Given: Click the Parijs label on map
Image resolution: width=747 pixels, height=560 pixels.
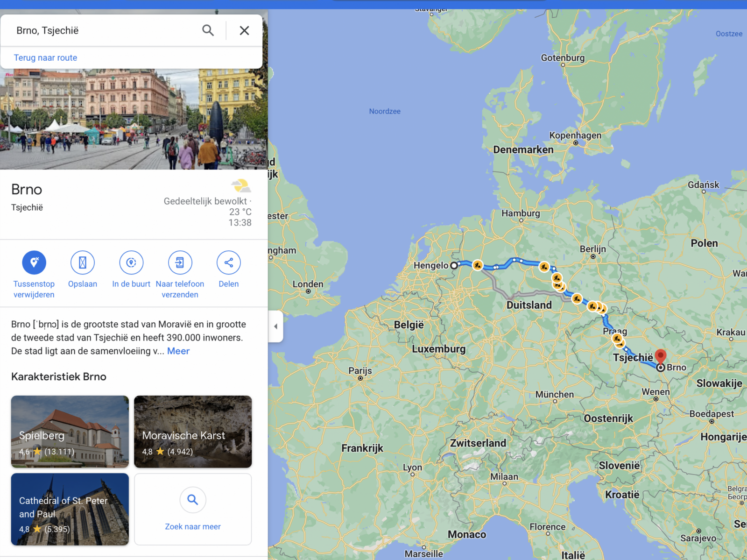Looking at the screenshot, I should click(360, 371).
